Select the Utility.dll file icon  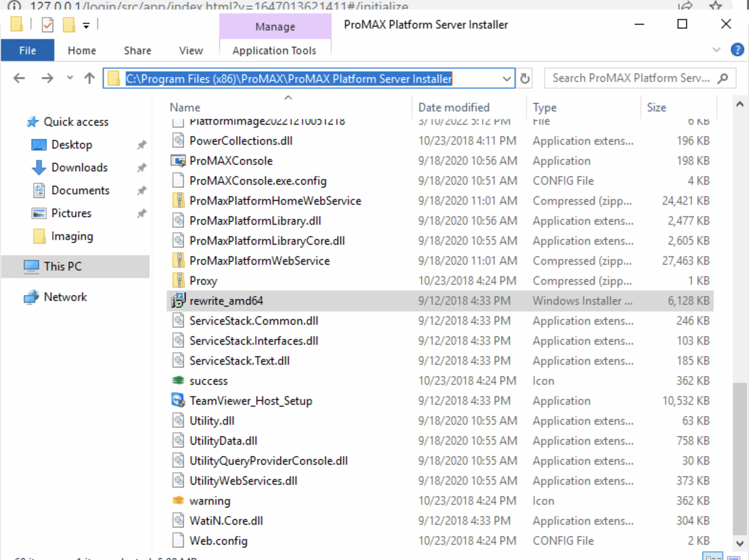pos(178,421)
